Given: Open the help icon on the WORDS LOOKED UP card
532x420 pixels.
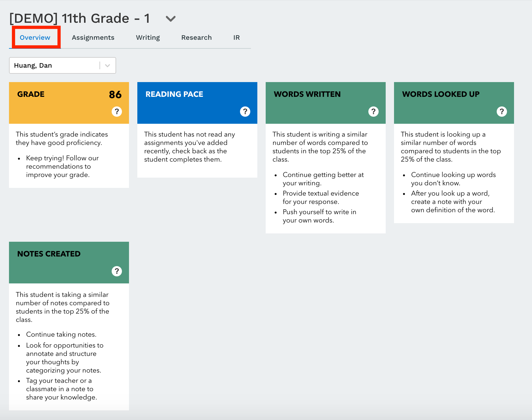Looking at the screenshot, I should (x=502, y=112).
